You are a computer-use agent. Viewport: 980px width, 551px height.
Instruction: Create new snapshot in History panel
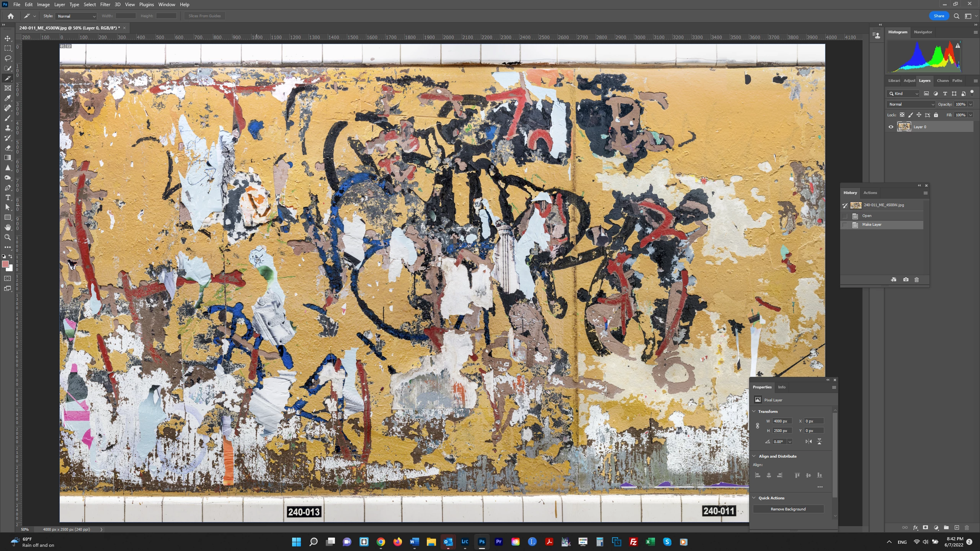(x=906, y=280)
